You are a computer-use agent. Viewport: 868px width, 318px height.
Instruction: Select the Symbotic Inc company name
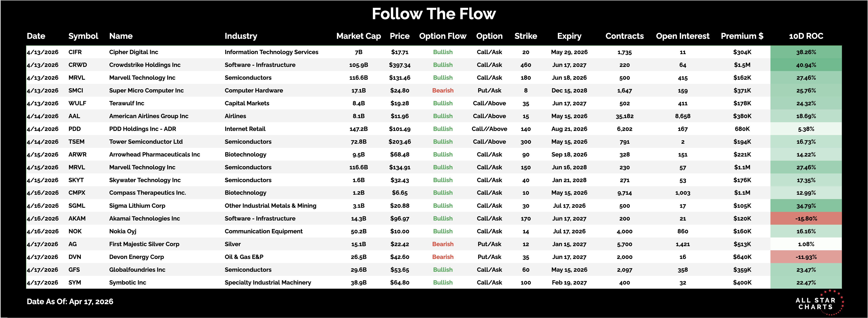click(x=127, y=283)
